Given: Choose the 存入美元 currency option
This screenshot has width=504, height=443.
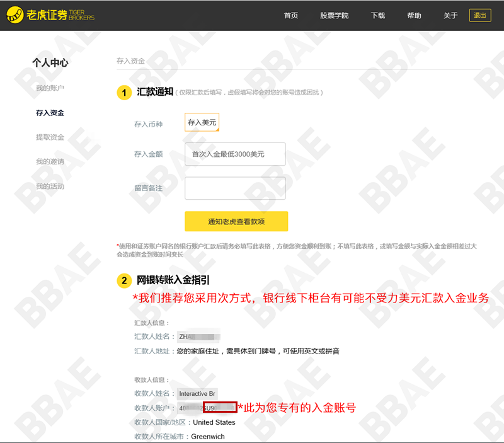Looking at the screenshot, I should (x=202, y=122).
